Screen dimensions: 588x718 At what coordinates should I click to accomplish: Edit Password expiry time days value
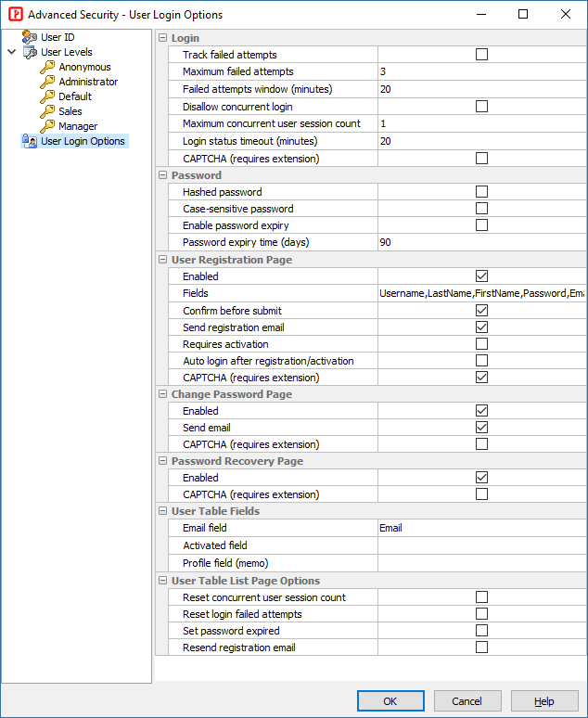pyautogui.click(x=482, y=242)
